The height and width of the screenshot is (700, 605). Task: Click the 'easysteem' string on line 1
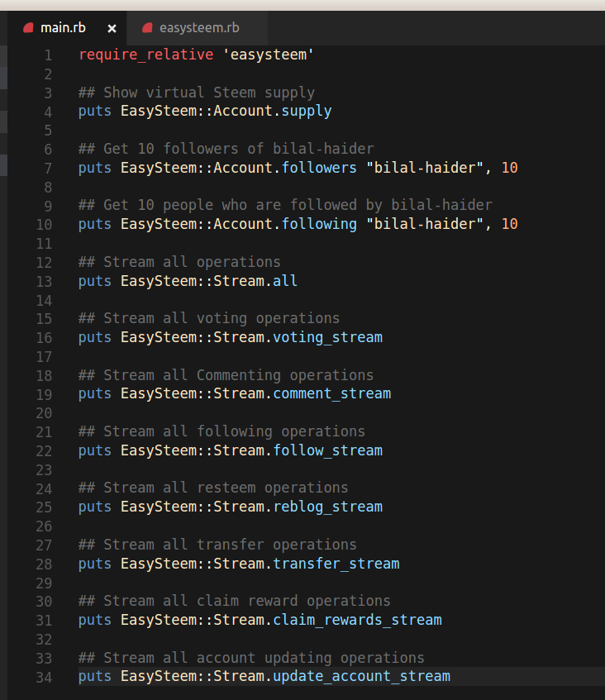point(269,55)
